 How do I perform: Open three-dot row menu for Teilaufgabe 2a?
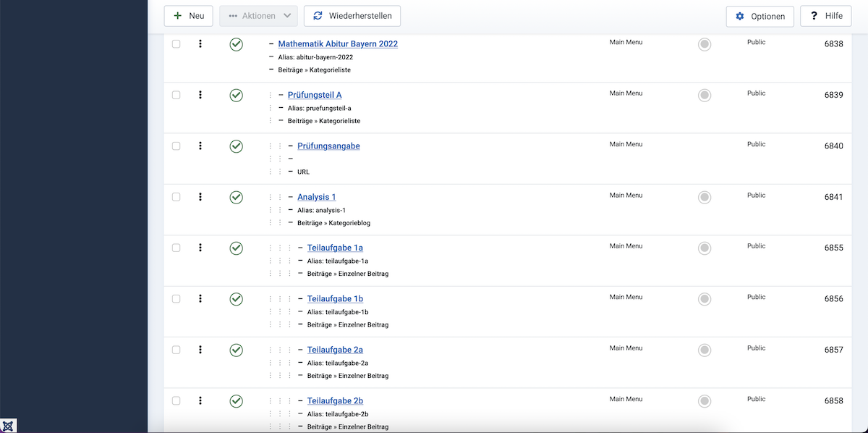[200, 350]
